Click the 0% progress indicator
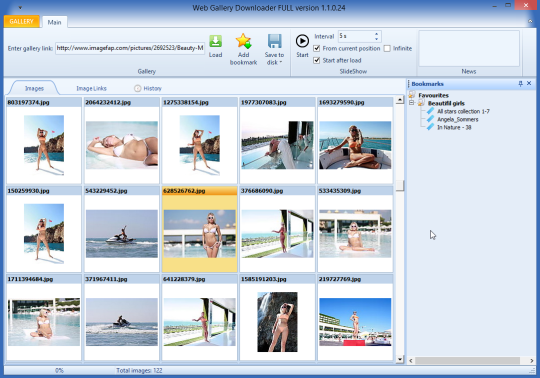This screenshot has width=540, height=378. point(59,370)
